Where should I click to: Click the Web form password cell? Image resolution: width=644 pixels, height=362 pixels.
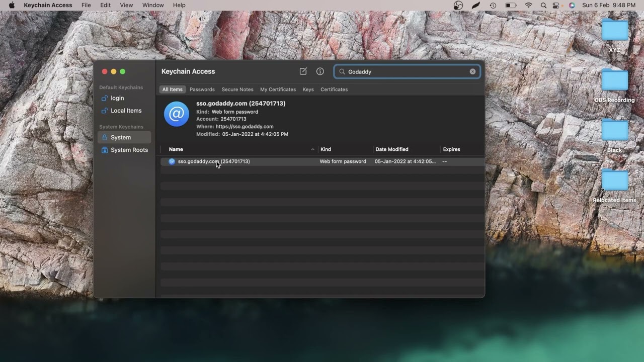click(343, 161)
